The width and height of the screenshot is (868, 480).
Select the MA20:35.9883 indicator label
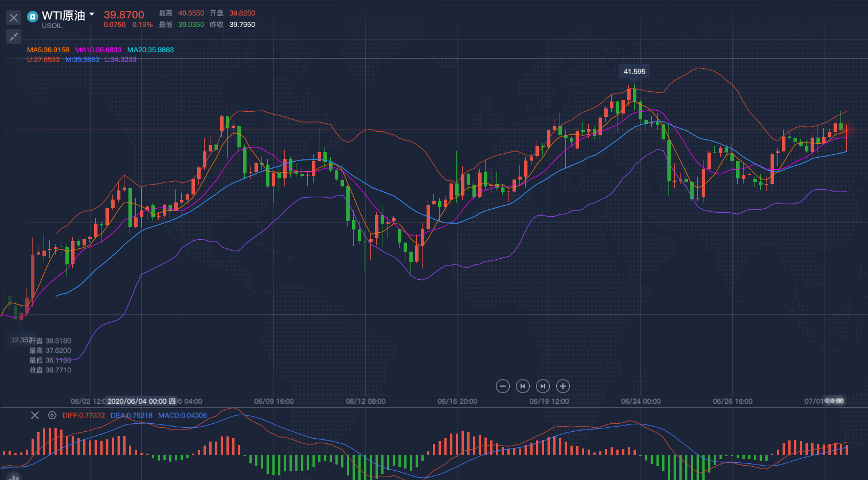pyautogui.click(x=150, y=50)
